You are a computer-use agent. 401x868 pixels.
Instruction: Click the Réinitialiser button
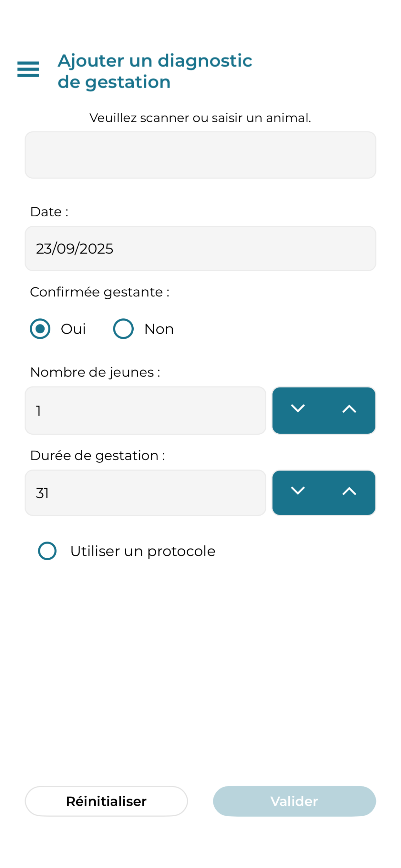107,801
